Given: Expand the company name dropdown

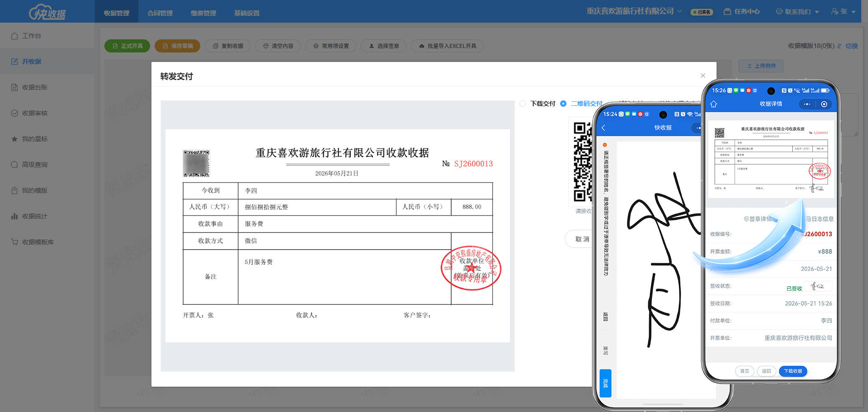Looking at the screenshot, I should coord(634,11).
